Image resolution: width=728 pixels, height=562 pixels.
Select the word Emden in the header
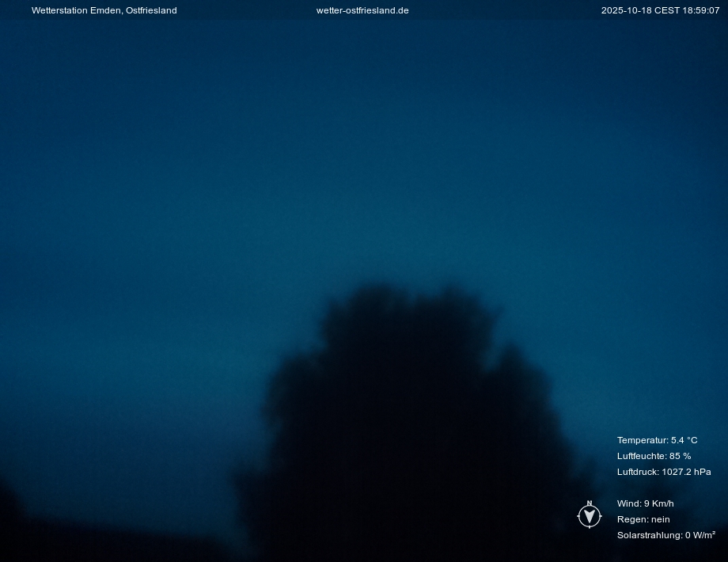(106, 10)
